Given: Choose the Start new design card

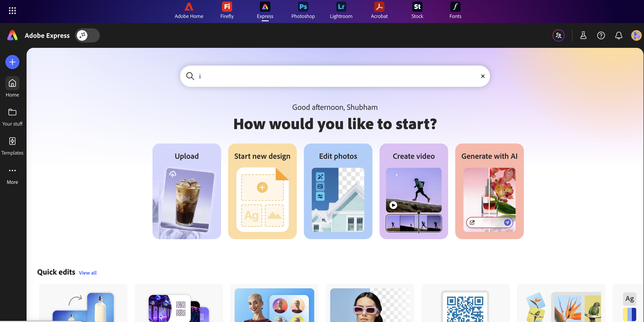Looking at the screenshot, I should tap(262, 191).
